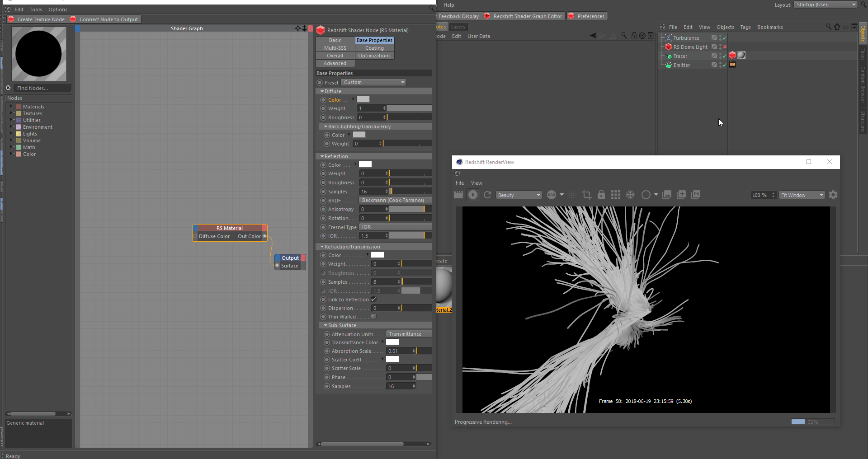Click the home icon in the Object Manager

coord(837,27)
